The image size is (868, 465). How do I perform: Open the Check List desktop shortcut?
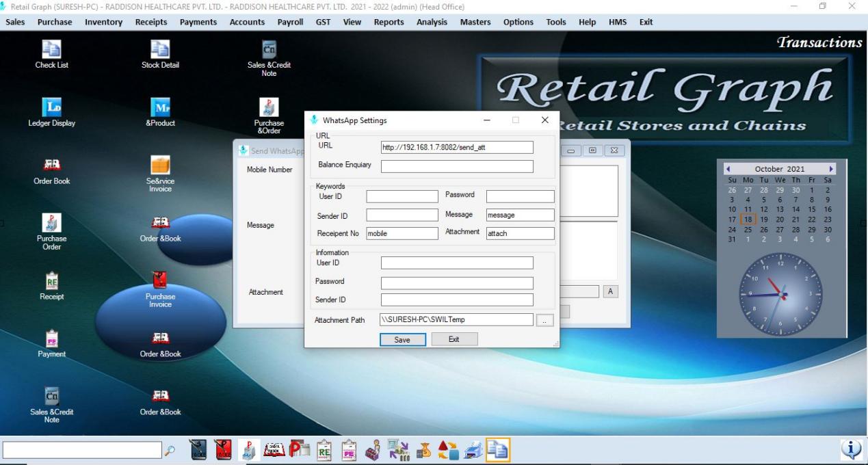[x=52, y=55]
